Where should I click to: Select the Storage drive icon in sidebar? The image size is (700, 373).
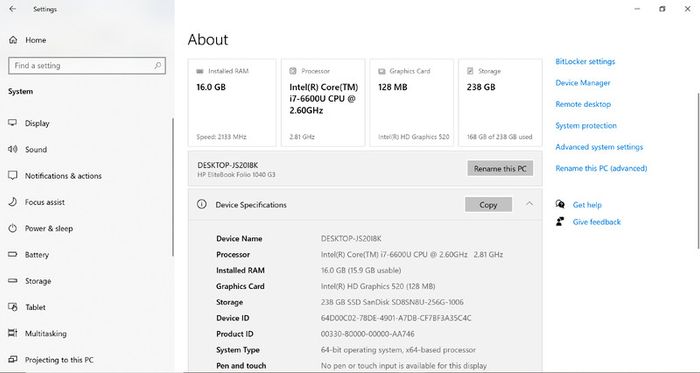(12, 281)
